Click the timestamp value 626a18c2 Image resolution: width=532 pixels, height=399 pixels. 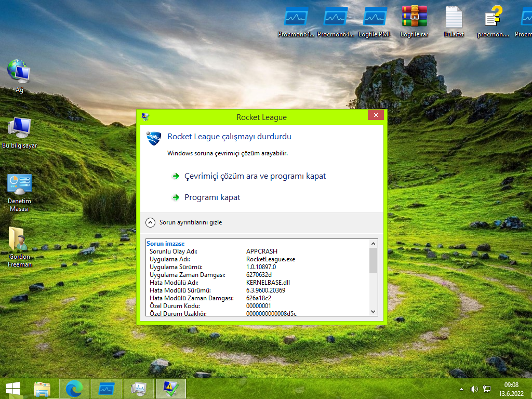pos(259,298)
